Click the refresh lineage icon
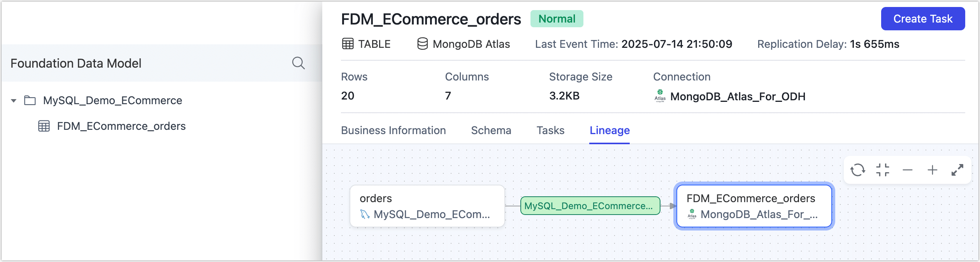This screenshot has height=262, width=980. pos(857,170)
